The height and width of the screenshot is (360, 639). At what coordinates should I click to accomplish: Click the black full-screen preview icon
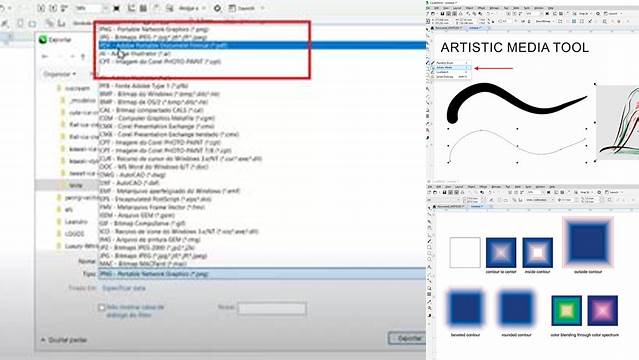tap(117, 8)
